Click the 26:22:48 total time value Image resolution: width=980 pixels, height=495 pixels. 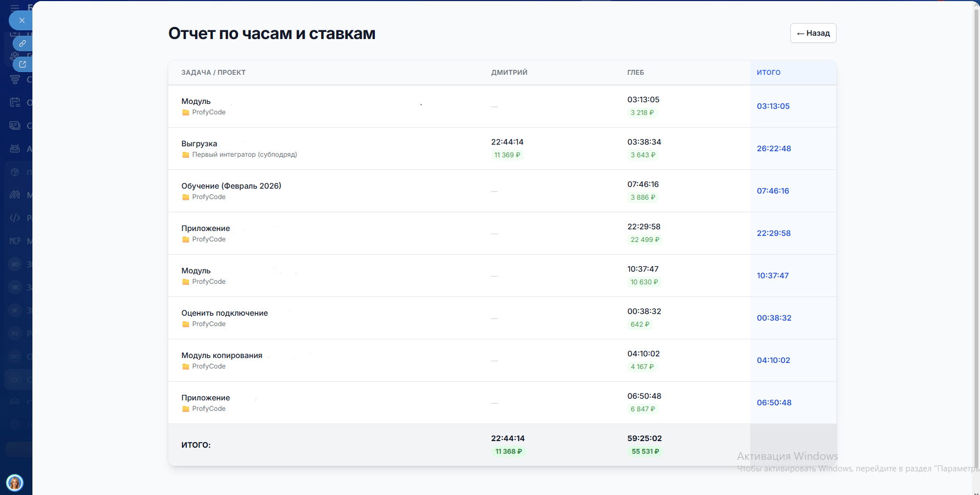click(x=774, y=148)
